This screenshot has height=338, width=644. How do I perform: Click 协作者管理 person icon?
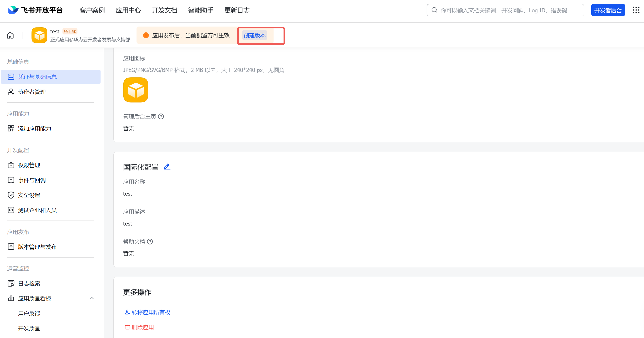pyautogui.click(x=11, y=92)
